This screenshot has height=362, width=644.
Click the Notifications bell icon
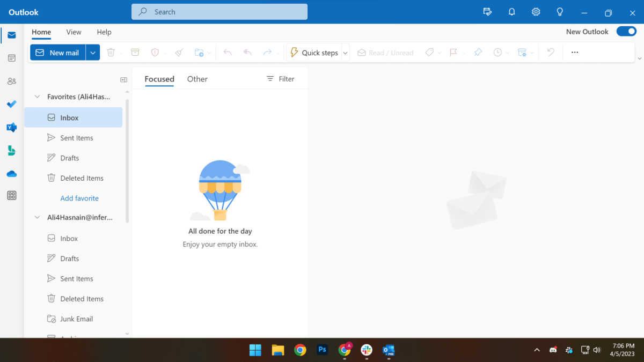(511, 12)
